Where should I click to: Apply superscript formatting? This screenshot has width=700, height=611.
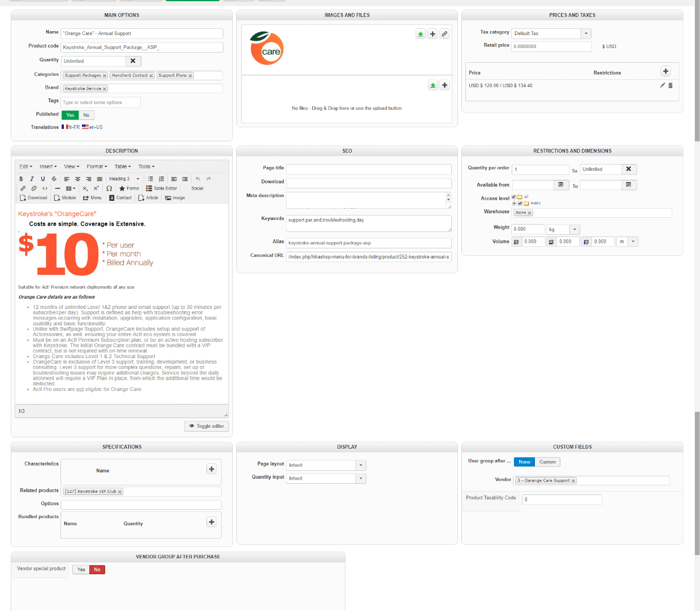pos(96,188)
